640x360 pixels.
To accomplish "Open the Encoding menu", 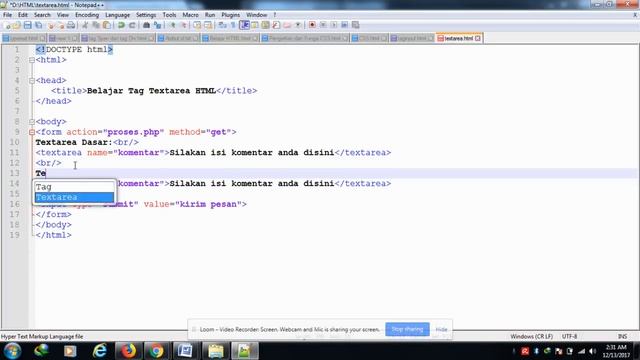I will [87, 15].
